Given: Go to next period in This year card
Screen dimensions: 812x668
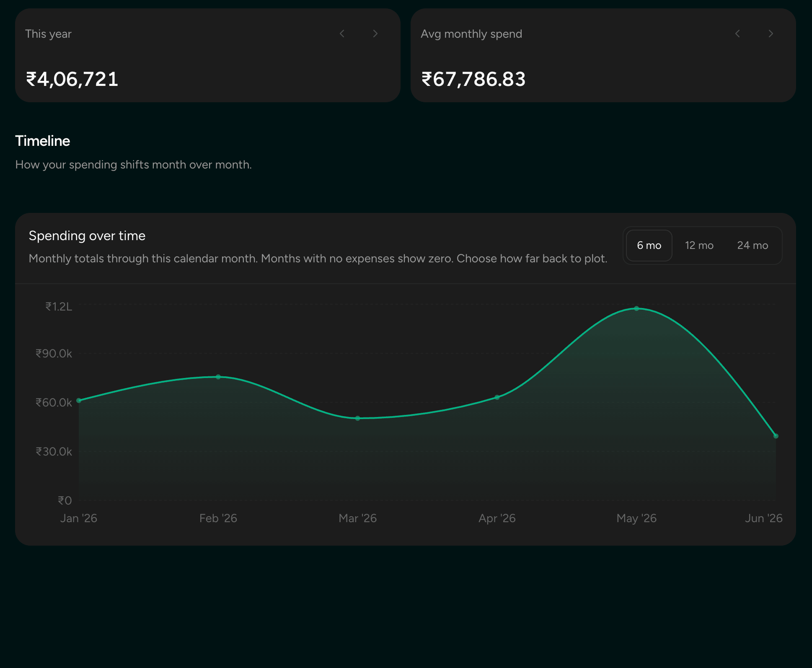Looking at the screenshot, I should pos(375,34).
